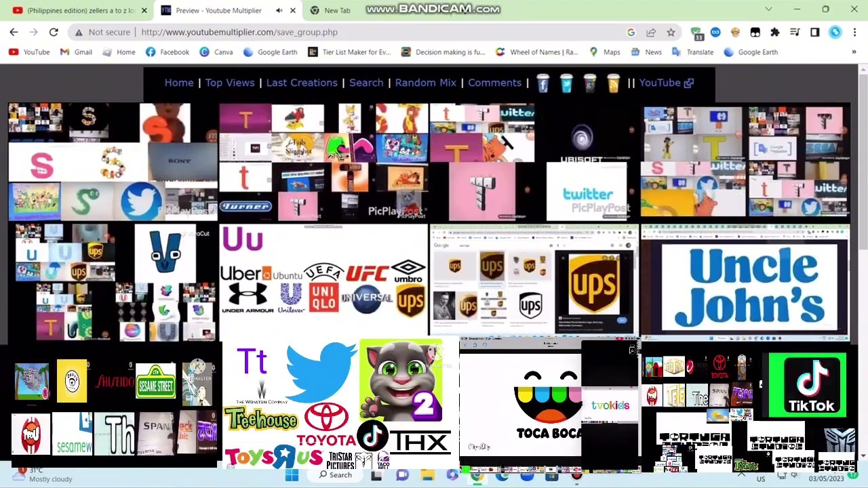Open the media control playlist icon

point(795,32)
